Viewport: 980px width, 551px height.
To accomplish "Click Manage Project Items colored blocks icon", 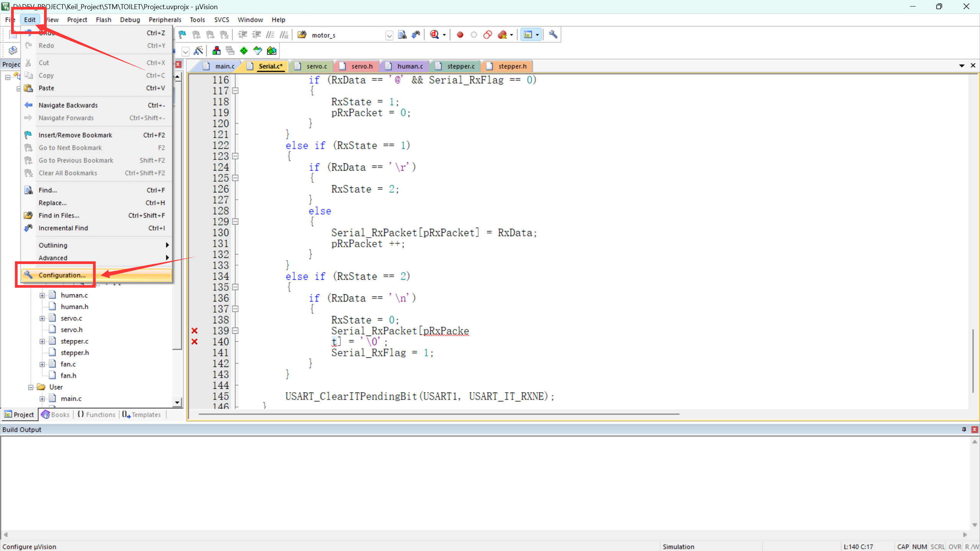I will click(216, 51).
